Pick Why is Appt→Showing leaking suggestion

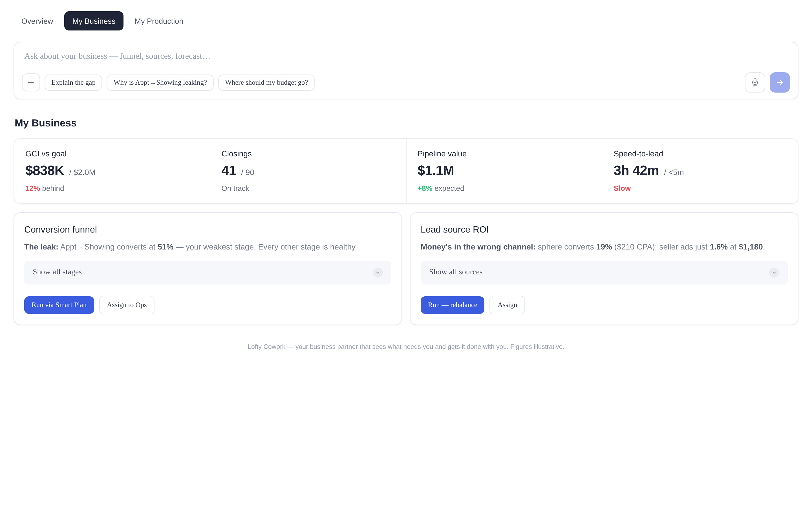[160, 83]
